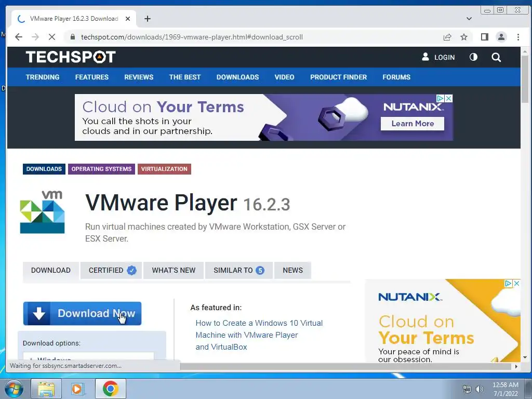Screen dimensions: 532x399
Task: Open the DOWNLOADS nav menu
Action: click(237, 77)
